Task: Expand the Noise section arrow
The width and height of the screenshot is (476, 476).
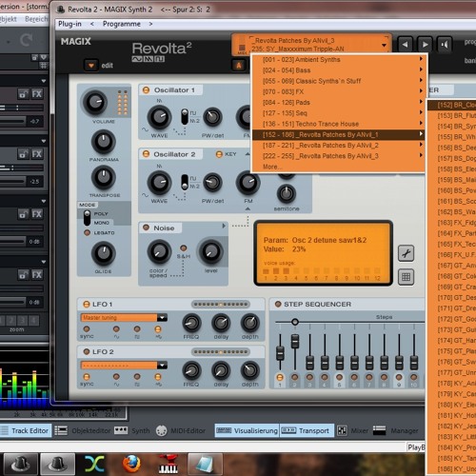Action: [x=224, y=226]
